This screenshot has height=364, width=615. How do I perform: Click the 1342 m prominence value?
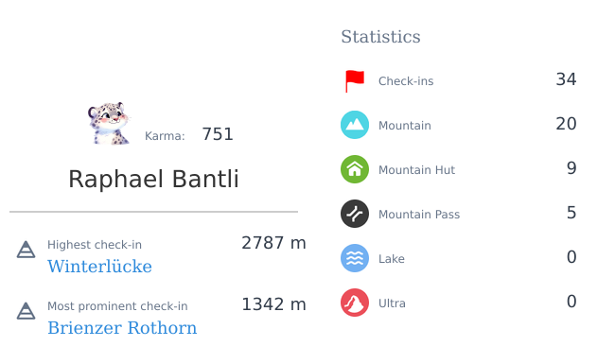(x=273, y=304)
